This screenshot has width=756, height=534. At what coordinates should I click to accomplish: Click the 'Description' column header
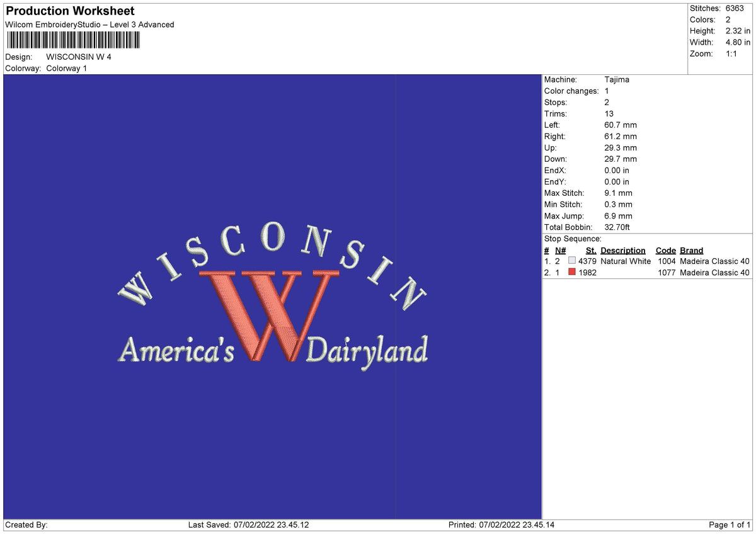[x=623, y=250]
